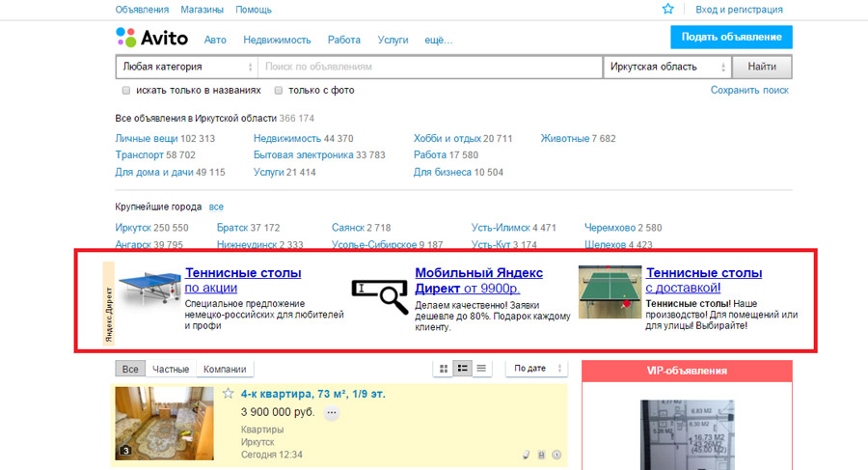Open 'Личные вещи' category

(147, 139)
